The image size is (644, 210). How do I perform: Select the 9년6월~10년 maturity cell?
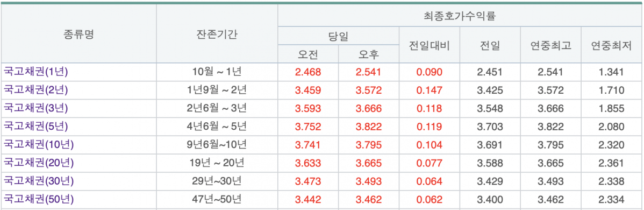(217, 144)
